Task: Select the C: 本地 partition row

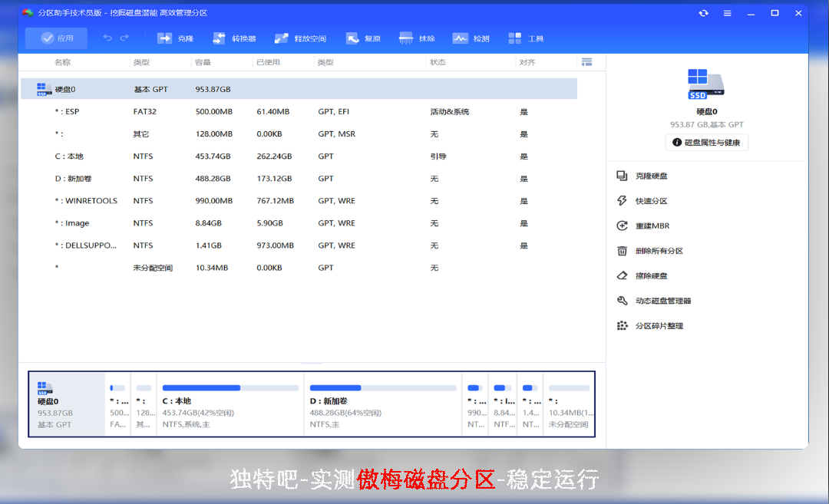Action: coord(69,156)
